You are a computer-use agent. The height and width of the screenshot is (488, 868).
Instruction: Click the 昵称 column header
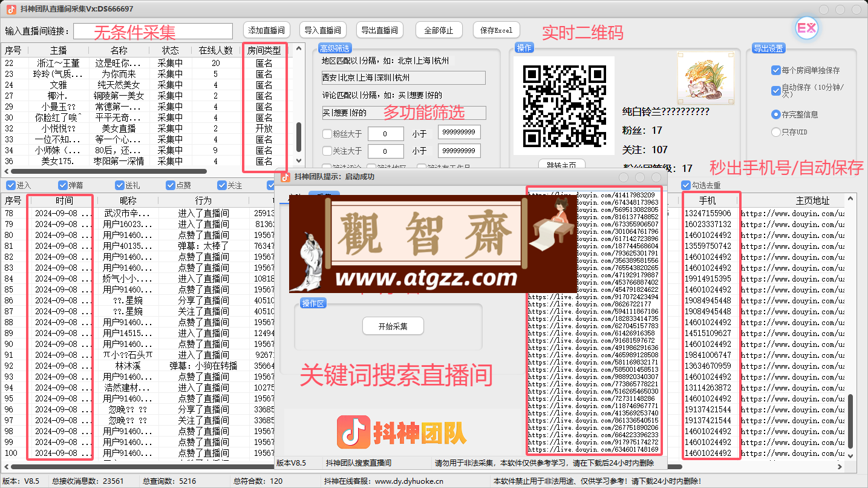tap(128, 200)
